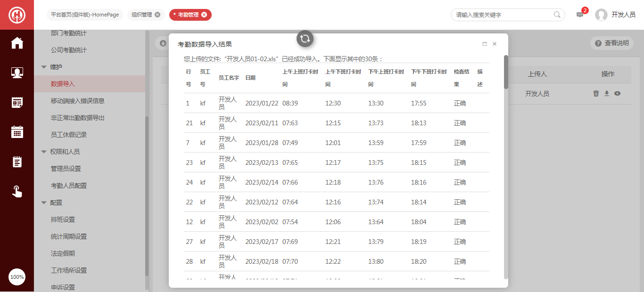This screenshot has height=292, width=644.
Task: Click date cell 2023/02/02
Action: click(x=262, y=222)
